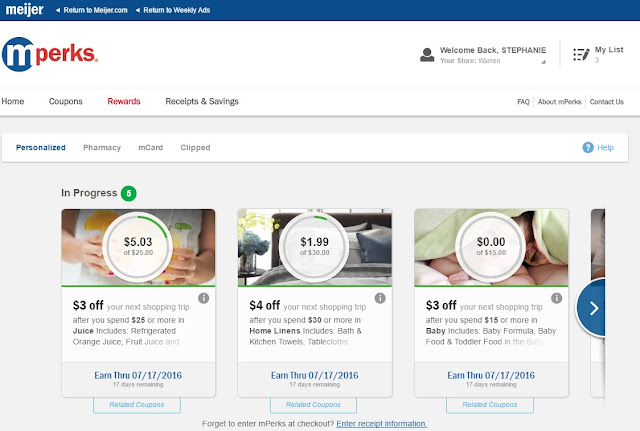Image resolution: width=640 pixels, height=431 pixels.
Task: Click the mPerks logo
Action: tap(50, 54)
